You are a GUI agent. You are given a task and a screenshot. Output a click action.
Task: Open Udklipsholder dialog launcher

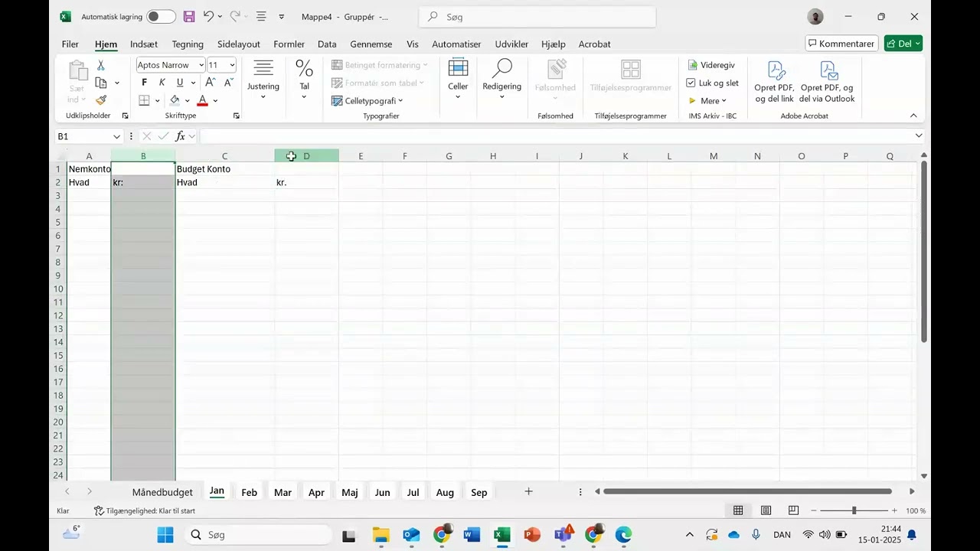tap(125, 116)
